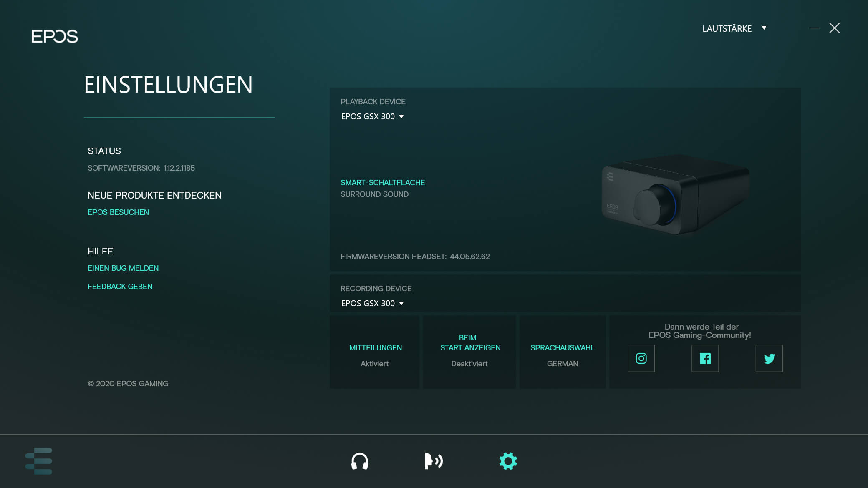Toggle Beim Start anzeigen setting
This screenshot has height=488, width=868.
coord(469,352)
